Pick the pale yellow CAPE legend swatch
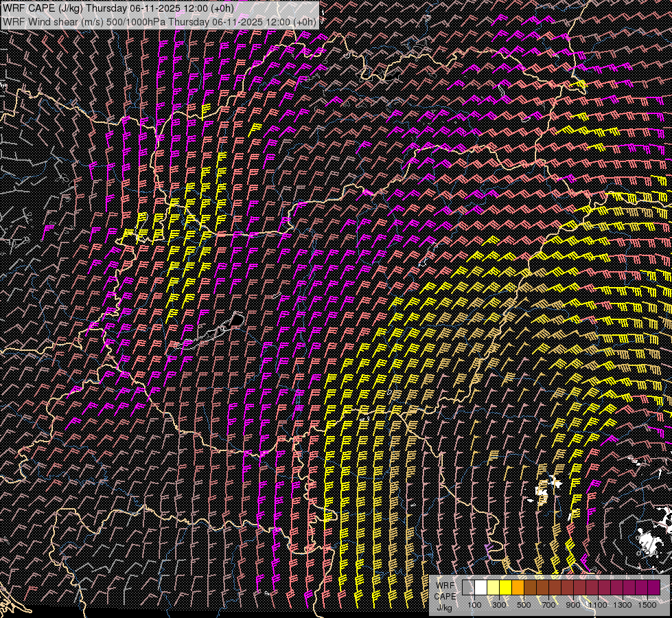The image size is (672, 618). tap(493, 587)
